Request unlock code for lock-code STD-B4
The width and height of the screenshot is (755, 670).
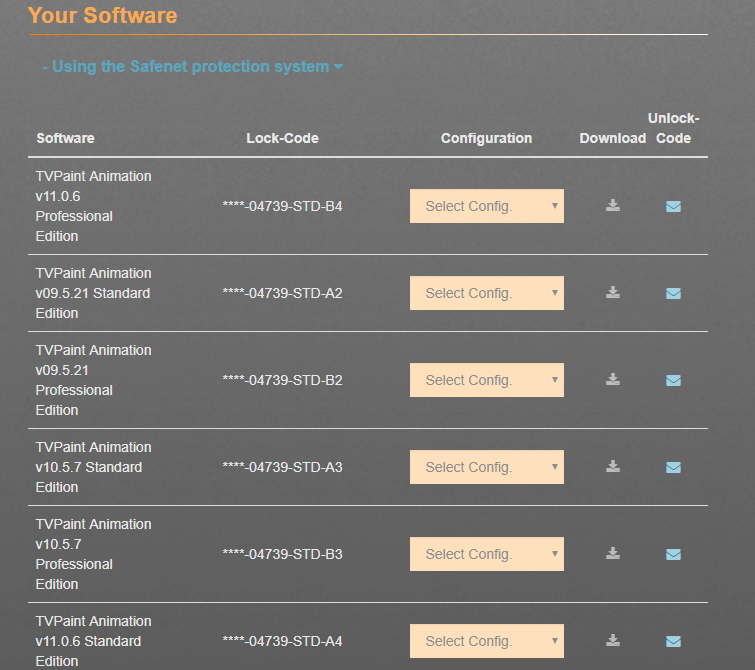point(673,207)
